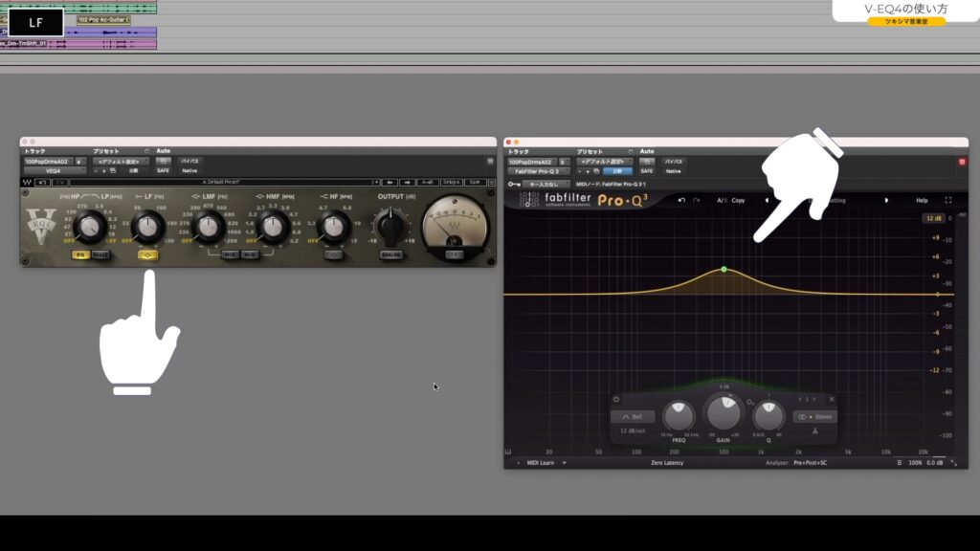The image size is (980, 551).
Task: Toggle the HMF Hi Q button in VEQ4
Action: point(250,254)
